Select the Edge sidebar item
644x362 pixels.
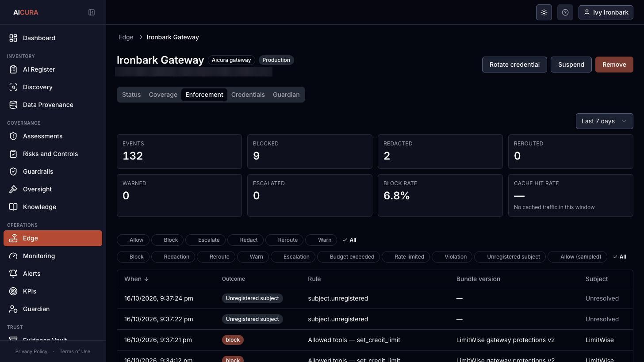(x=53, y=238)
